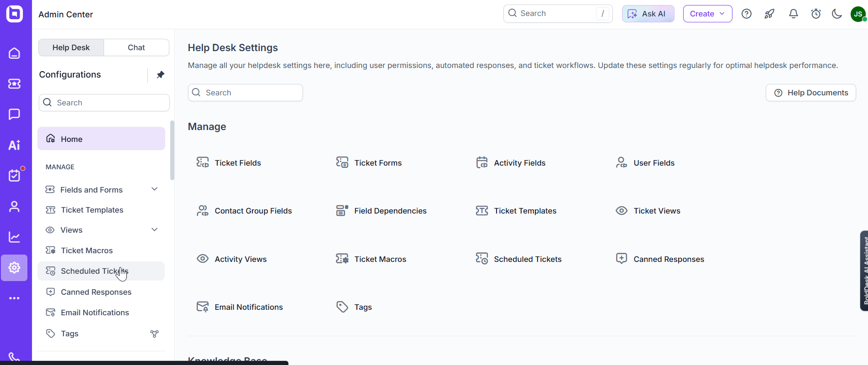This screenshot has width=868, height=365.
Task: Open tickets icon in left rail
Action: point(14,84)
